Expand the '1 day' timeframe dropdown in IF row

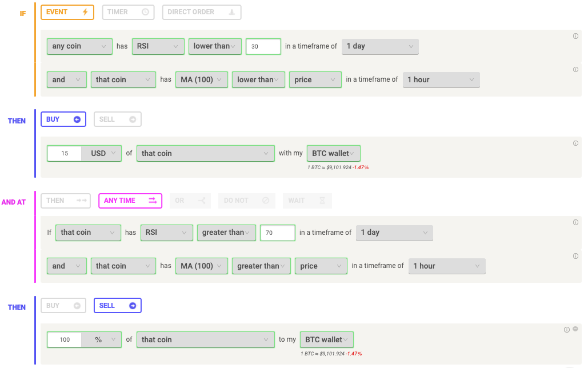click(x=380, y=46)
